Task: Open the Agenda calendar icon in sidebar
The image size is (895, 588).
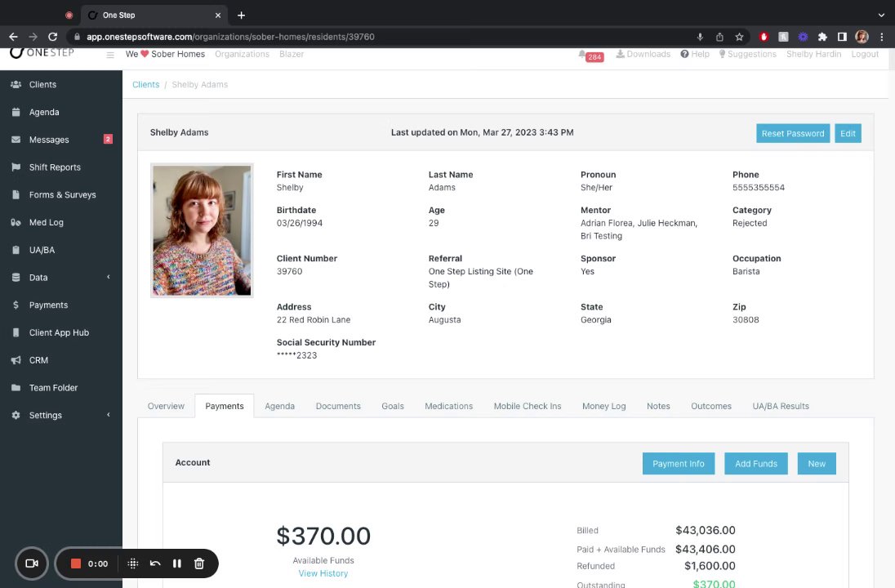Action: pos(16,112)
